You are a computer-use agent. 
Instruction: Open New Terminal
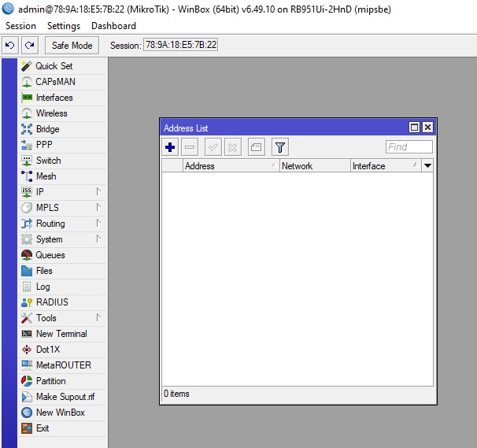(63, 334)
